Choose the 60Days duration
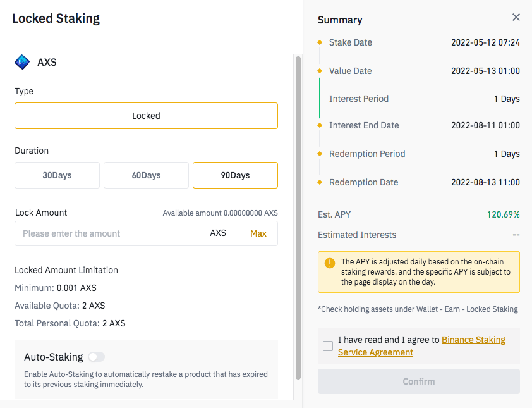Image resolution: width=532 pixels, height=408 pixels. click(x=146, y=175)
